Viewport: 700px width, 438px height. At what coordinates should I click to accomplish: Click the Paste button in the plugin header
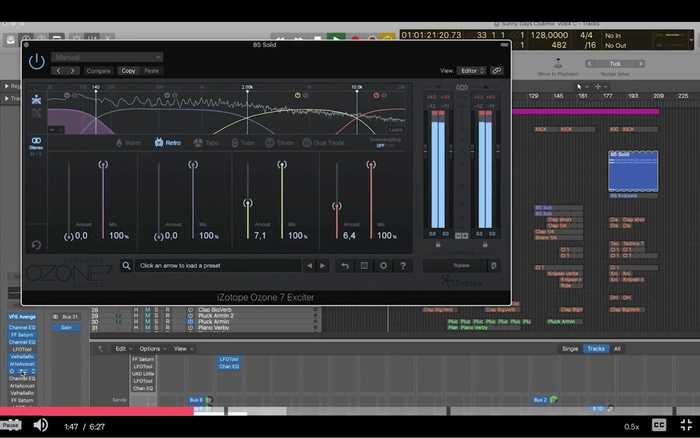pos(152,71)
